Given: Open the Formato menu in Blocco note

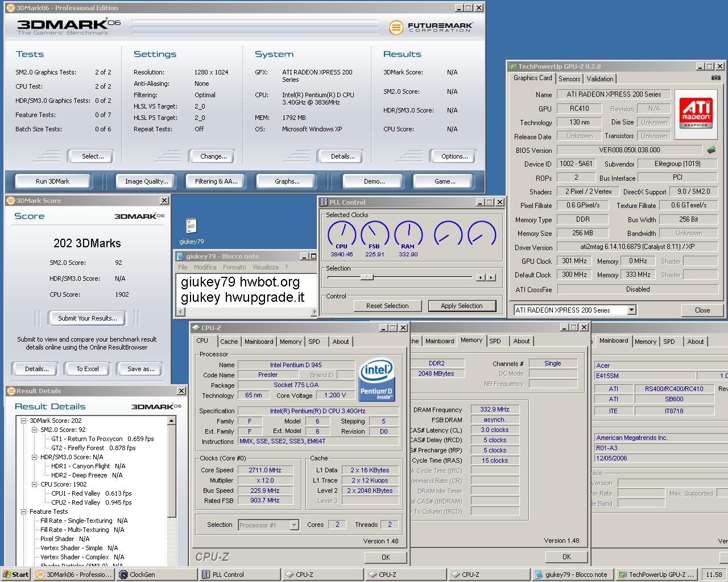Looking at the screenshot, I should (x=234, y=267).
